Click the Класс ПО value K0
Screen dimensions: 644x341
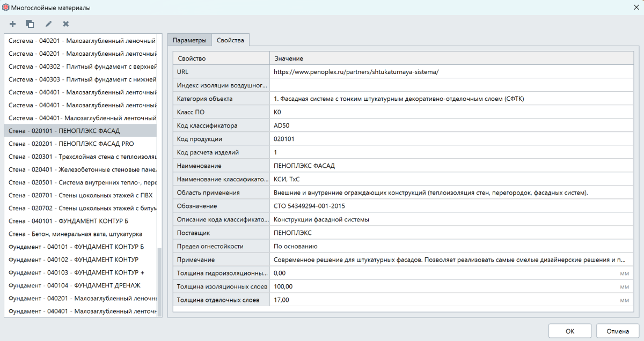pos(451,112)
